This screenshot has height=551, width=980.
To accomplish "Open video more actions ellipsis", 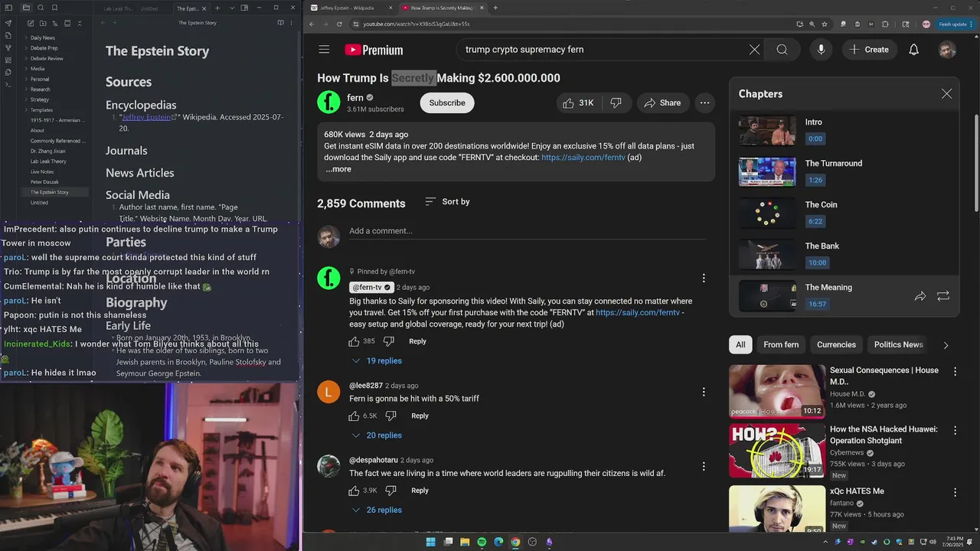I will tap(704, 103).
